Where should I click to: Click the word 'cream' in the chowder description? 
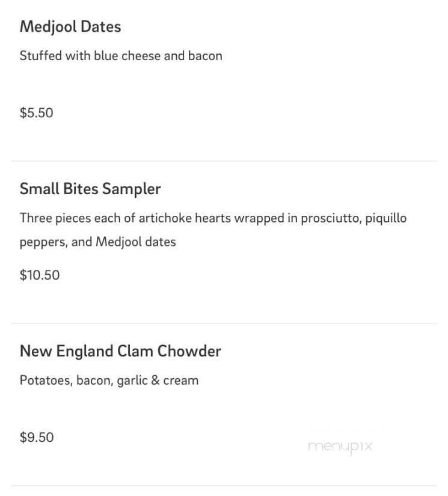(180, 381)
